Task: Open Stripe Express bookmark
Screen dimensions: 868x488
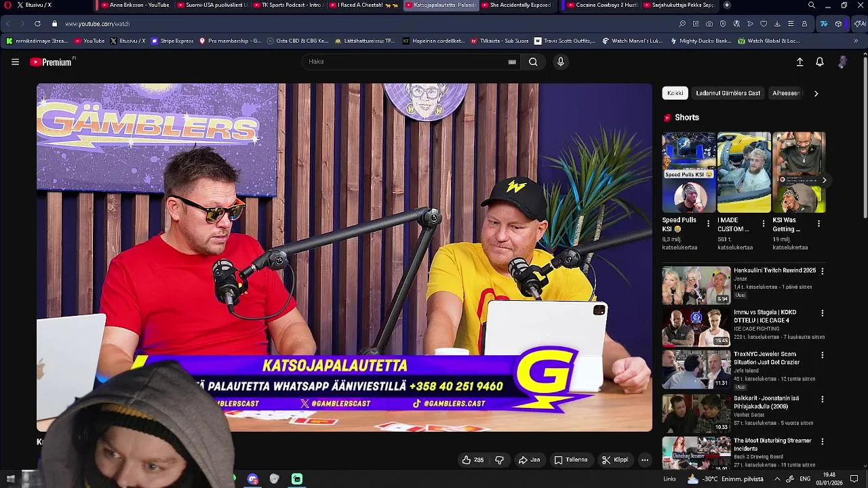Action: 172,41
